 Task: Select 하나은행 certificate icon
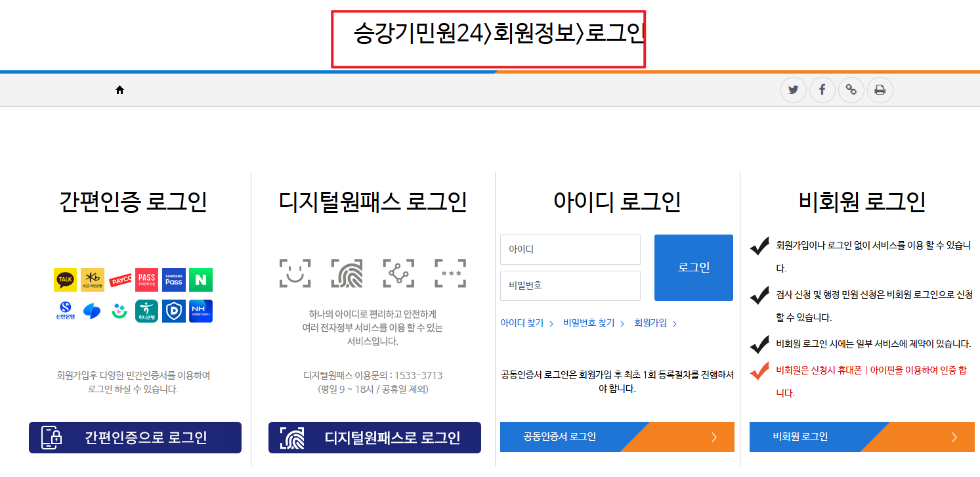coord(146,311)
